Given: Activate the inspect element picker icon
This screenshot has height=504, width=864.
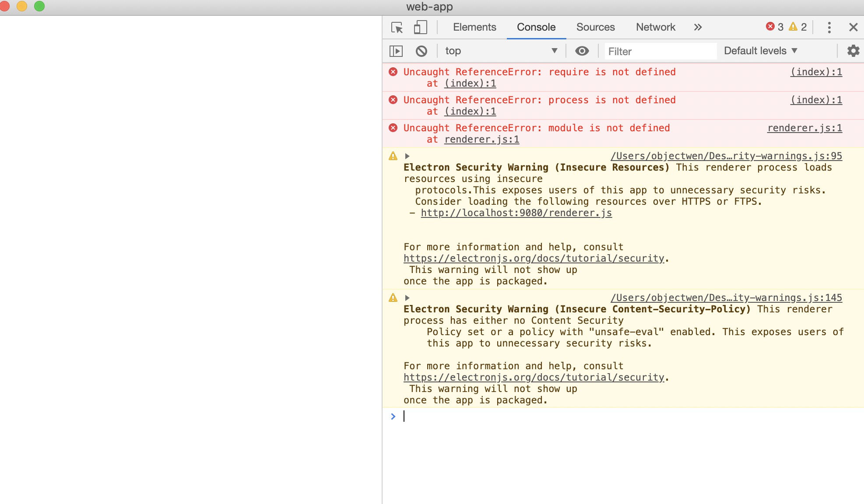Looking at the screenshot, I should [397, 28].
